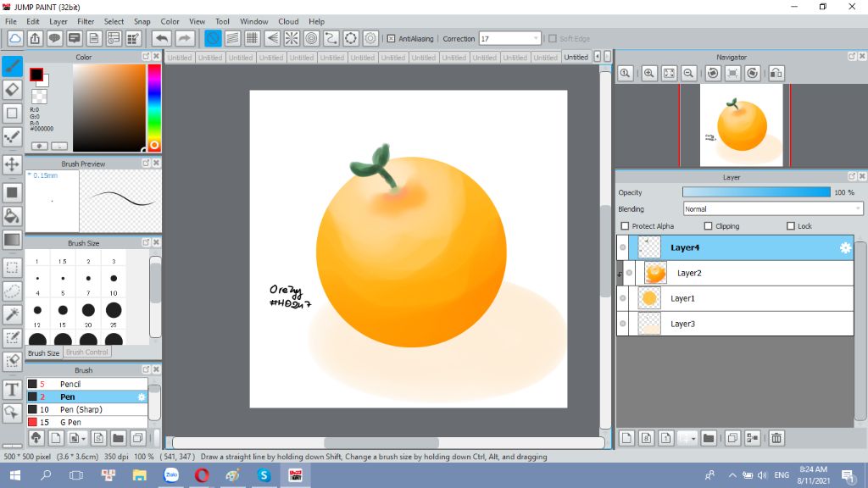868x488 pixels.
Task: Select the Layer1 row
Action: [x=736, y=298]
